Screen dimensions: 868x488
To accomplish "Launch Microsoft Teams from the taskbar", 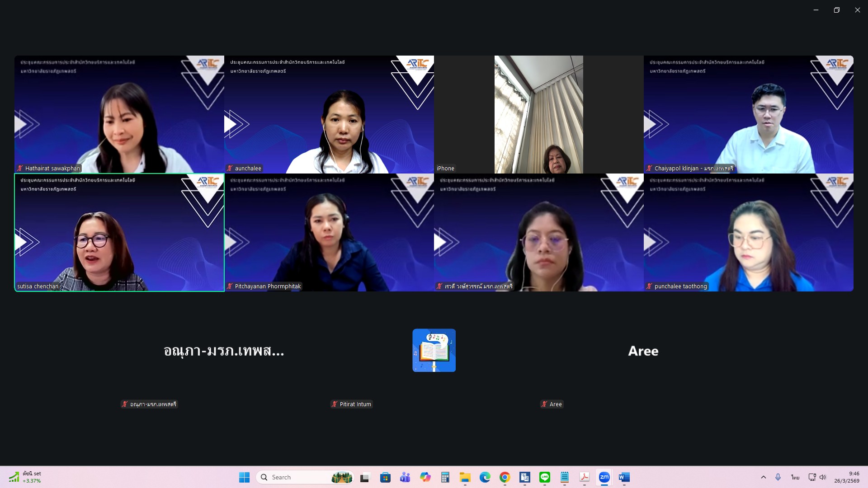I will coord(405,477).
